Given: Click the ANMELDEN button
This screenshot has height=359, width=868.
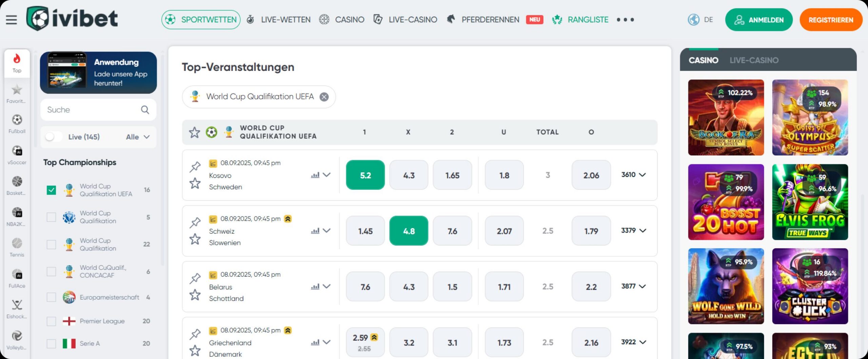Looking at the screenshot, I should pos(759,19).
